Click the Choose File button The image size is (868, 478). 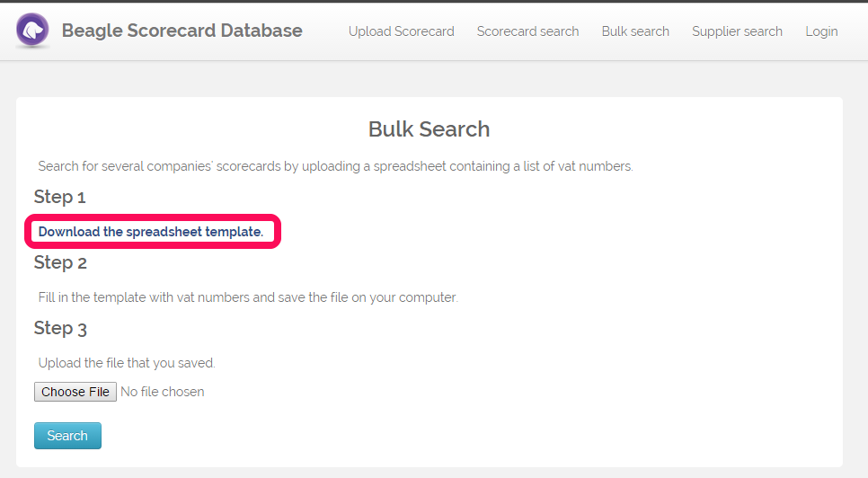[x=75, y=392]
